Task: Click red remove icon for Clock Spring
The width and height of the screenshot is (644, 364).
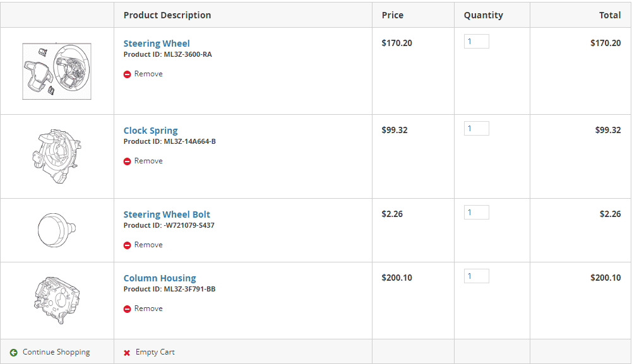Action: (x=127, y=161)
